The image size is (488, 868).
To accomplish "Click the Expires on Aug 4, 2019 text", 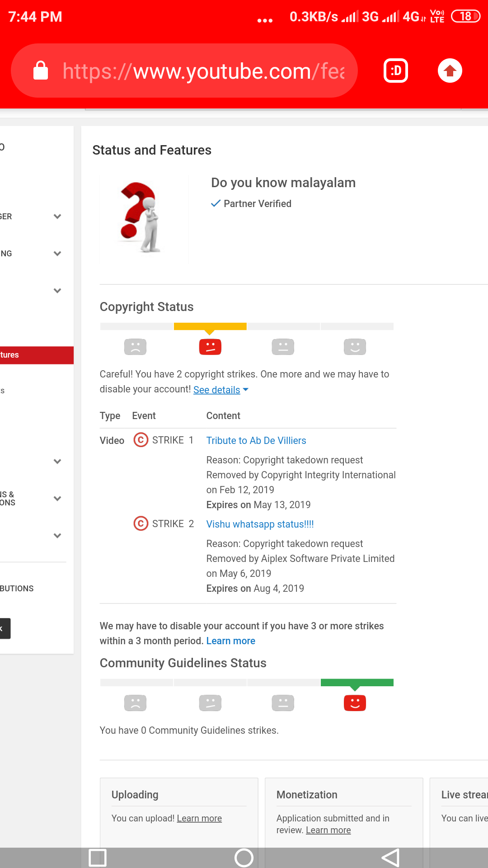I will 255,588.
